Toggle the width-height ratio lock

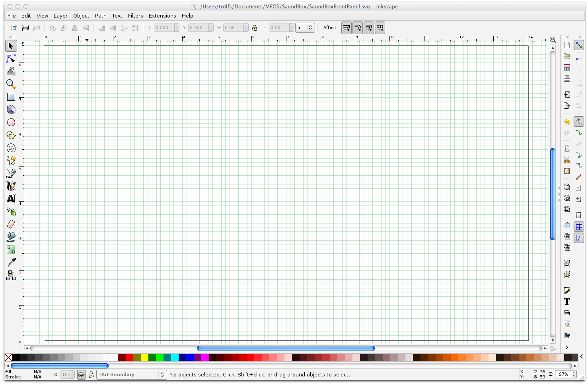coord(255,28)
